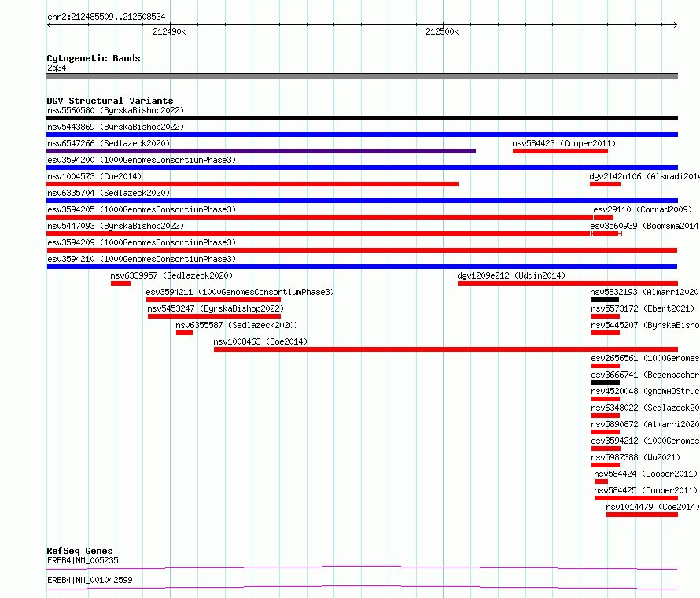Select the Cytogenetic Bands track header
The height and width of the screenshot is (598, 700).
[94, 58]
